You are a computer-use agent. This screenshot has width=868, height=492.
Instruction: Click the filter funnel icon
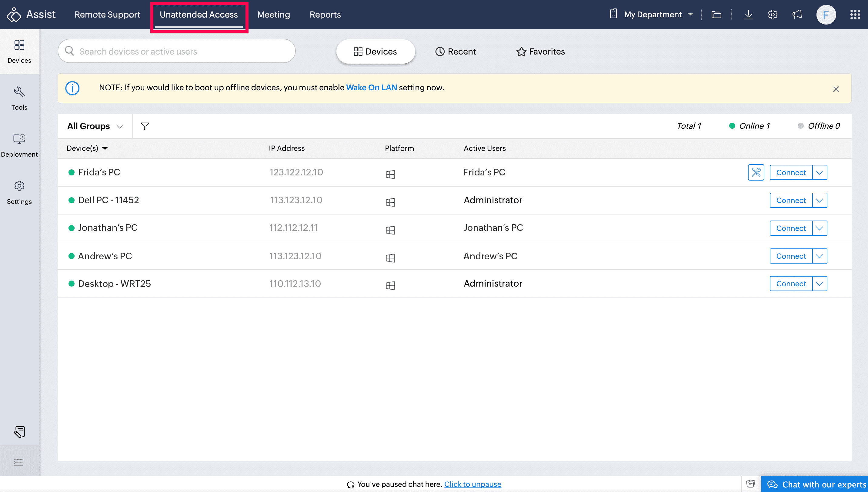pos(145,126)
